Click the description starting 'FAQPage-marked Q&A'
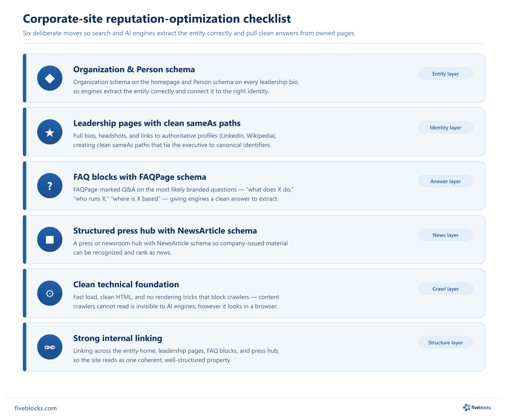This screenshot has height=420, width=508. tap(184, 194)
